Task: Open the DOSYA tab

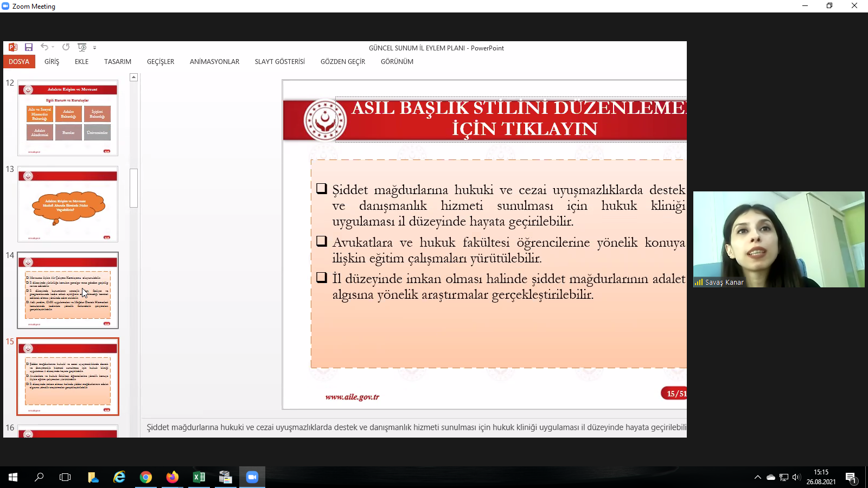Action: coord(19,62)
